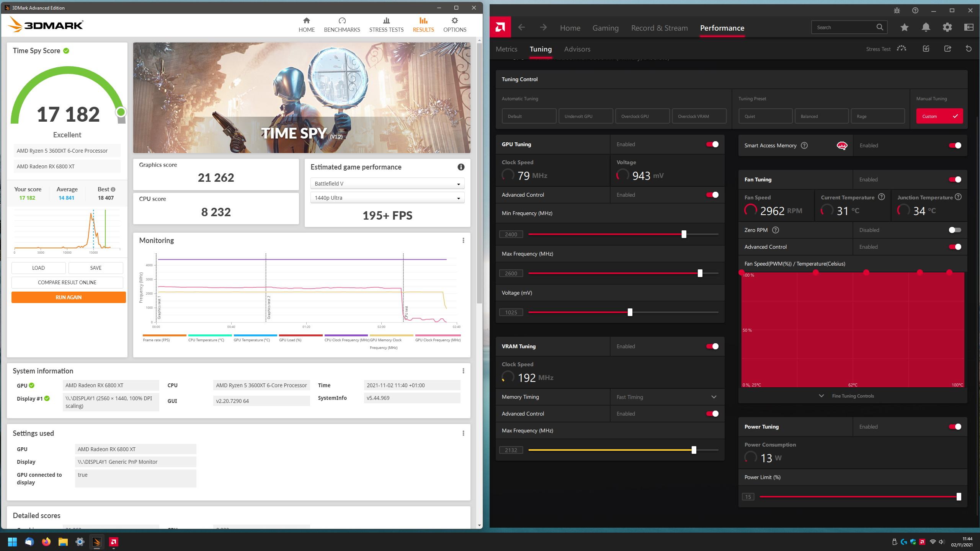Viewport: 980px width, 551px height.
Task: Open Settings used three-dot menu
Action: click(x=463, y=433)
